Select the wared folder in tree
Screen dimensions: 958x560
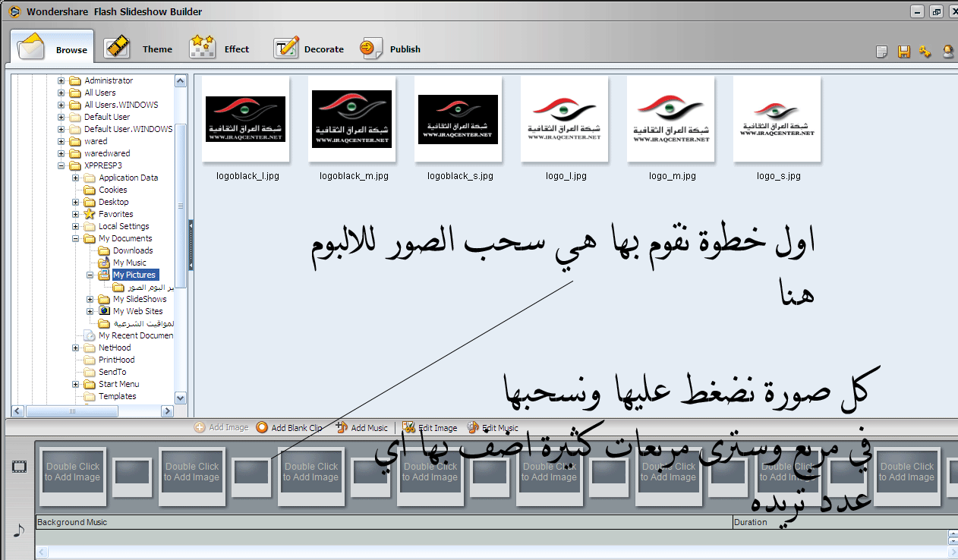(x=96, y=141)
